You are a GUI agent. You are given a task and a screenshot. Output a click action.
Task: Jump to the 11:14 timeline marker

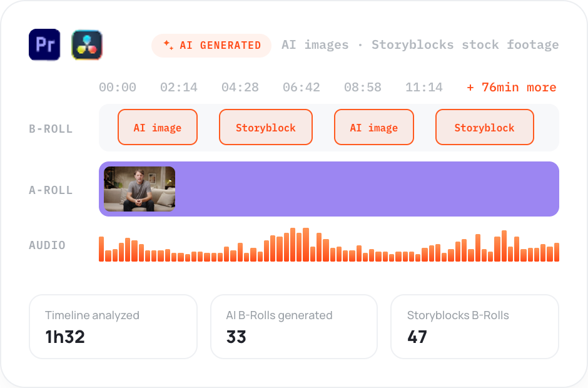tap(423, 88)
